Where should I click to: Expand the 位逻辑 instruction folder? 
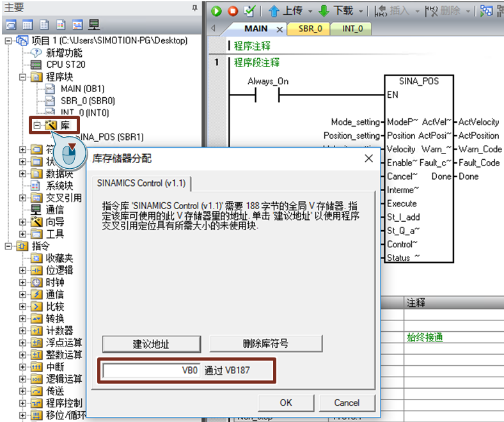click(x=22, y=270)
